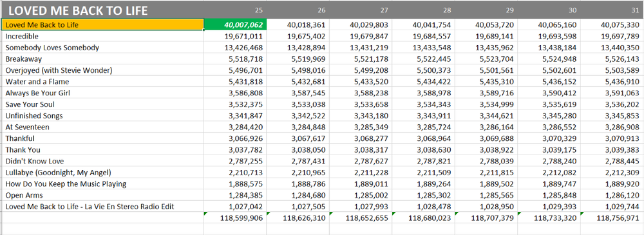The height and width of the screenshot is (235, 644).
Task: Click the Overjoyed value 5,501,561
Action: pos(486,70)
